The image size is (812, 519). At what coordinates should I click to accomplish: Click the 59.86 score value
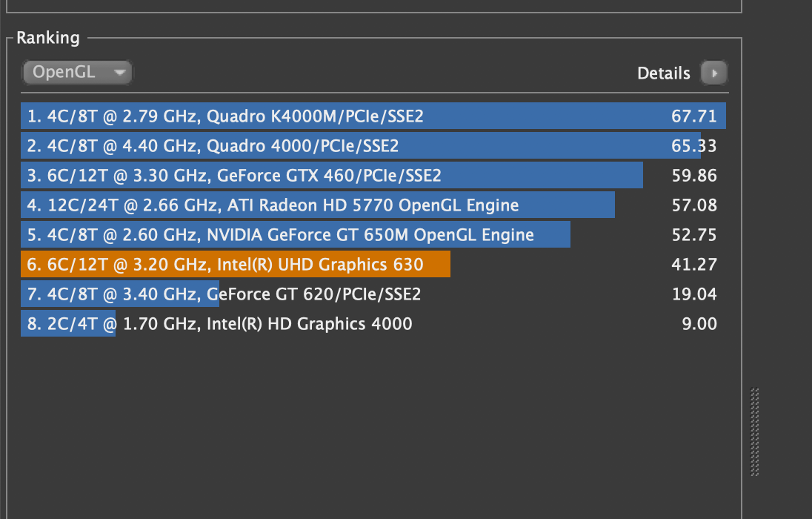click(x=694, y=176)
